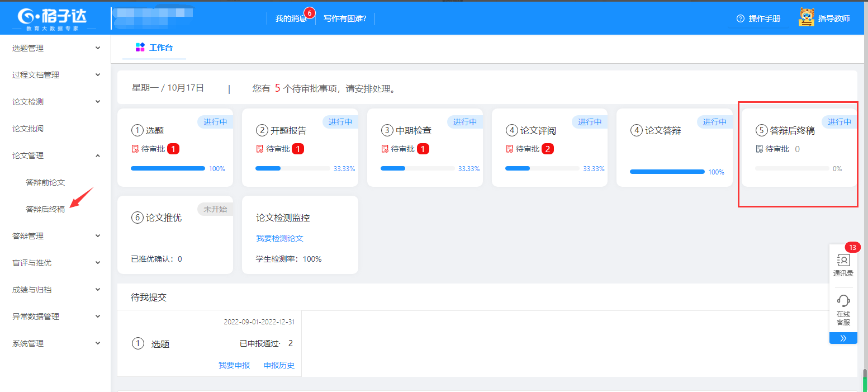Expand the double-arrow on floating side panel
The width and height of the screenshot is (868, 392).
[x=843, y=338]
